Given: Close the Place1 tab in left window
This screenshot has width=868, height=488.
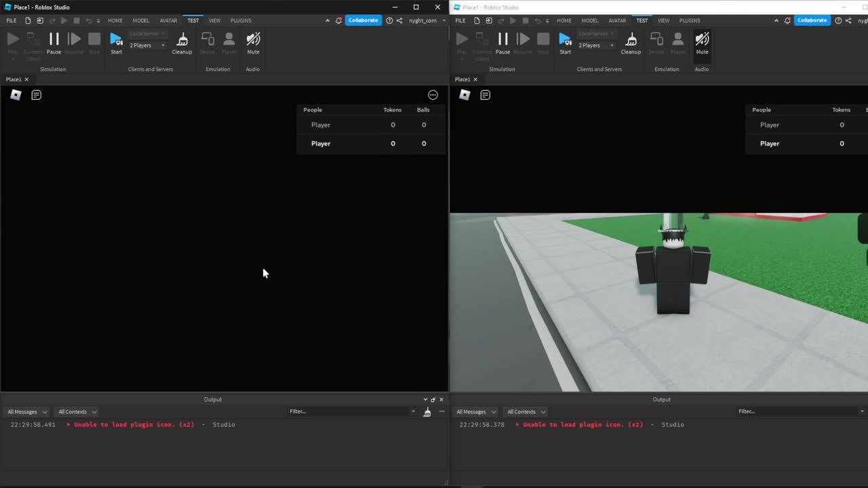Looking at the screenshot, I should click(x=26, y=79).
